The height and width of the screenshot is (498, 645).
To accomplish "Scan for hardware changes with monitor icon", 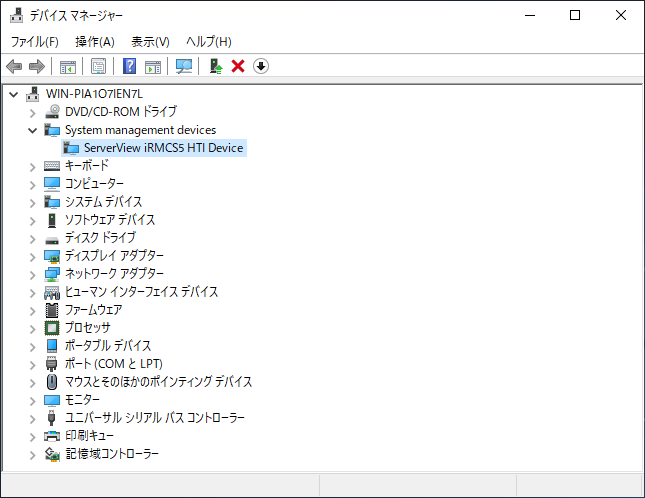I will coord(184,66).
